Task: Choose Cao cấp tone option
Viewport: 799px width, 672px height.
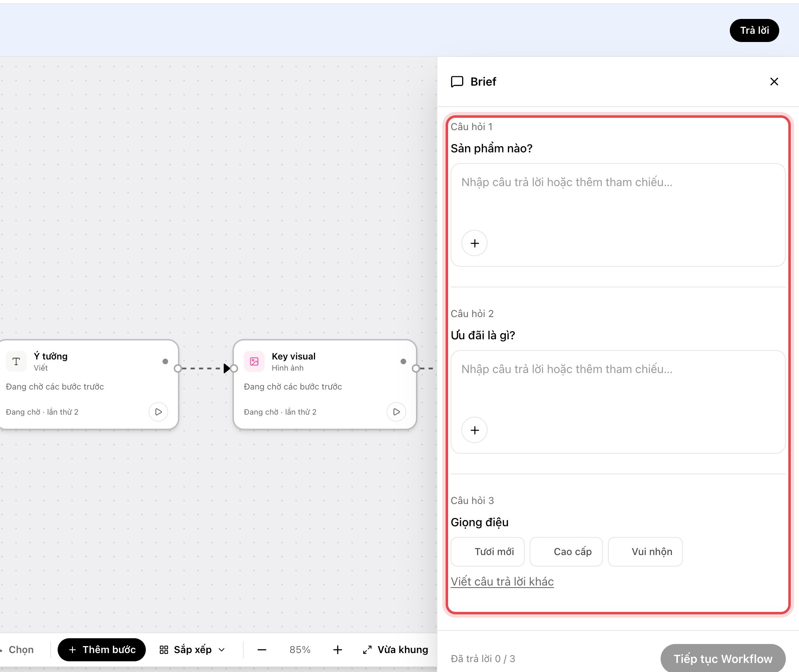Action: tap(566, 552)
